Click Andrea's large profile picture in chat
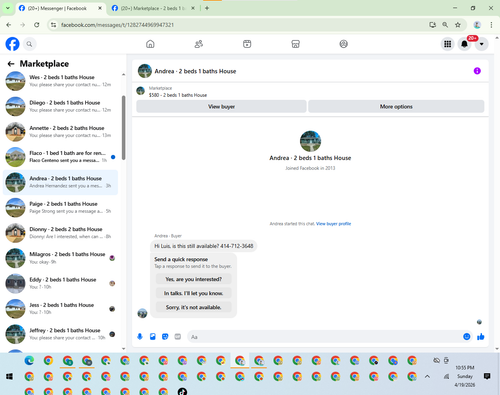The image size is (500, 395). coord(310,141)
